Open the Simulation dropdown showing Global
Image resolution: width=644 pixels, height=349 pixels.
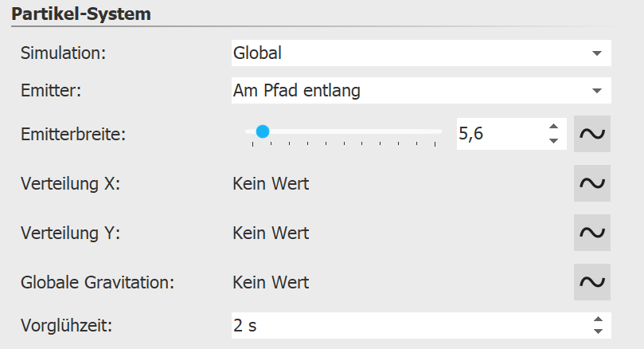point(420,53)
